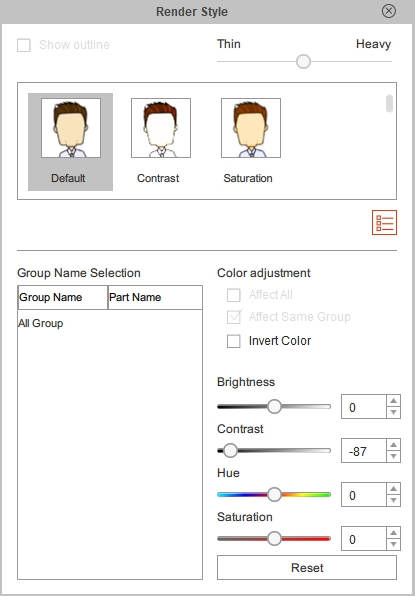Click the Saturation slider handle

[x=274, y=539]
